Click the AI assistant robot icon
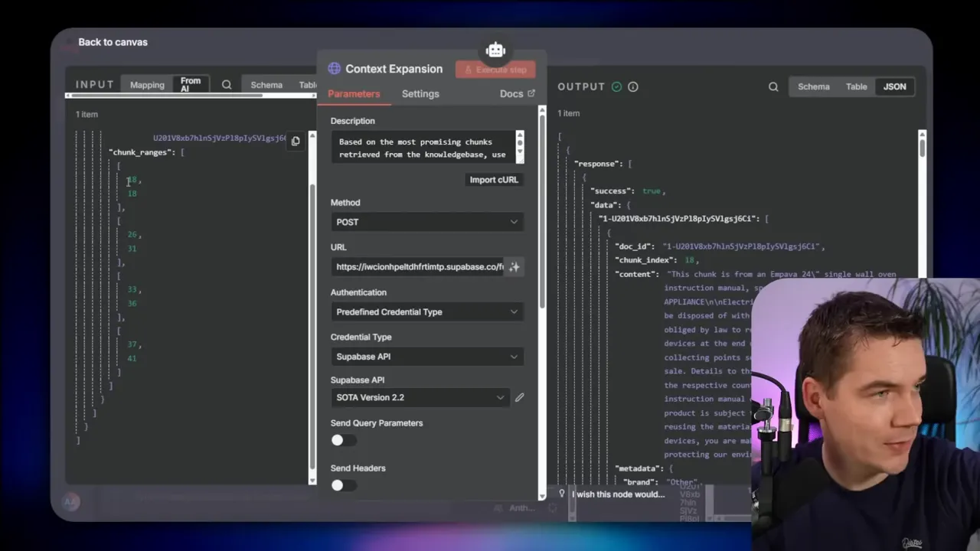Image resolution: width=980 pixels, height=551 pixels. point(495,49)
